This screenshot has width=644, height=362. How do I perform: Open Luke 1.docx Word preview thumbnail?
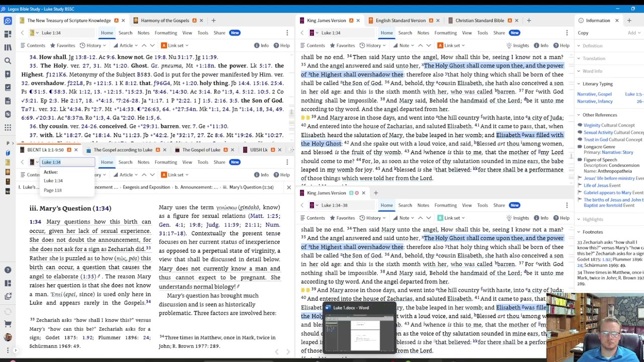point(359,329)
